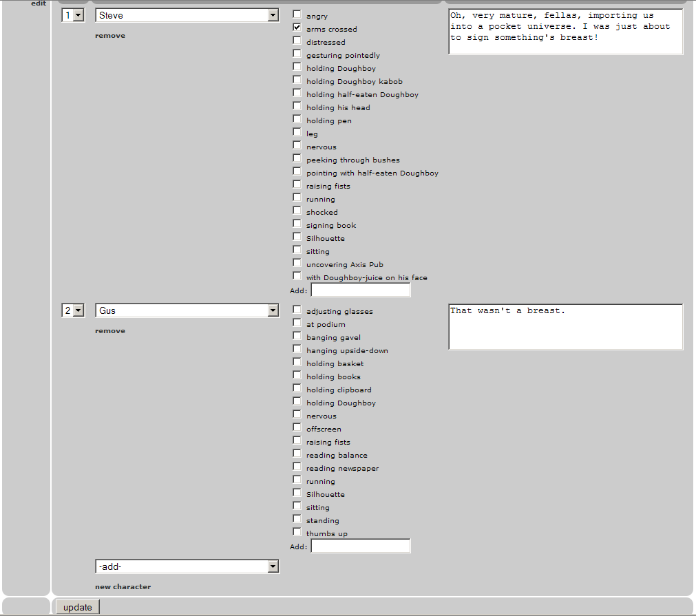Check Gus's 'thumbs up' checkbox

pos(297,532)
